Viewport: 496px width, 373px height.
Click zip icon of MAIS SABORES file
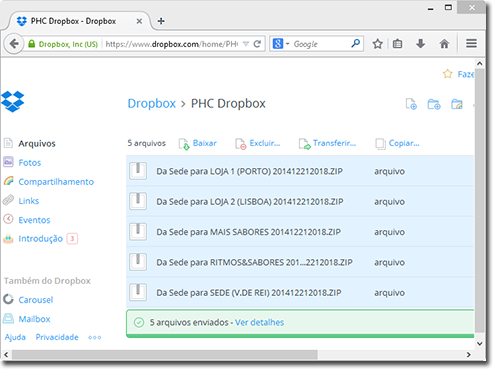(138, 231)
